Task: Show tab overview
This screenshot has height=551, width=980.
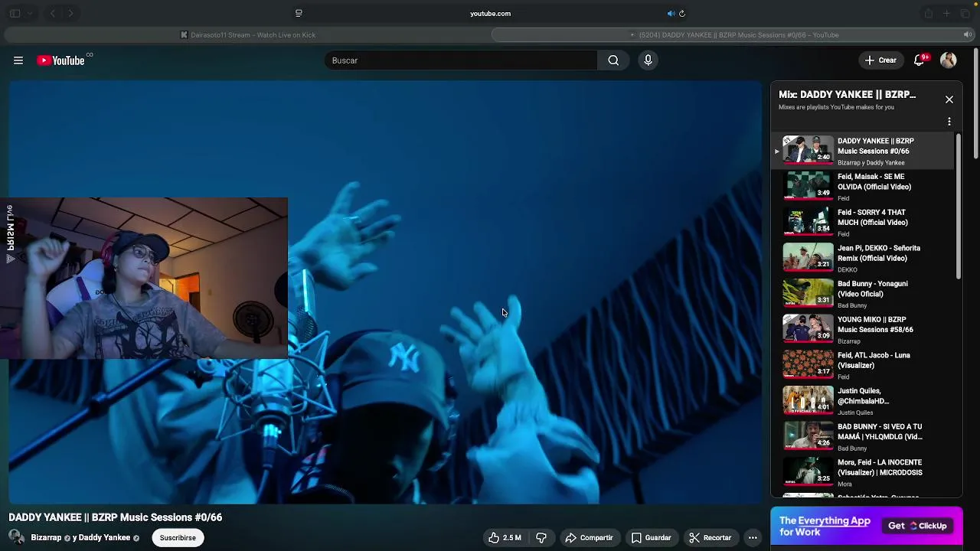Action: [x=964, y=13]
